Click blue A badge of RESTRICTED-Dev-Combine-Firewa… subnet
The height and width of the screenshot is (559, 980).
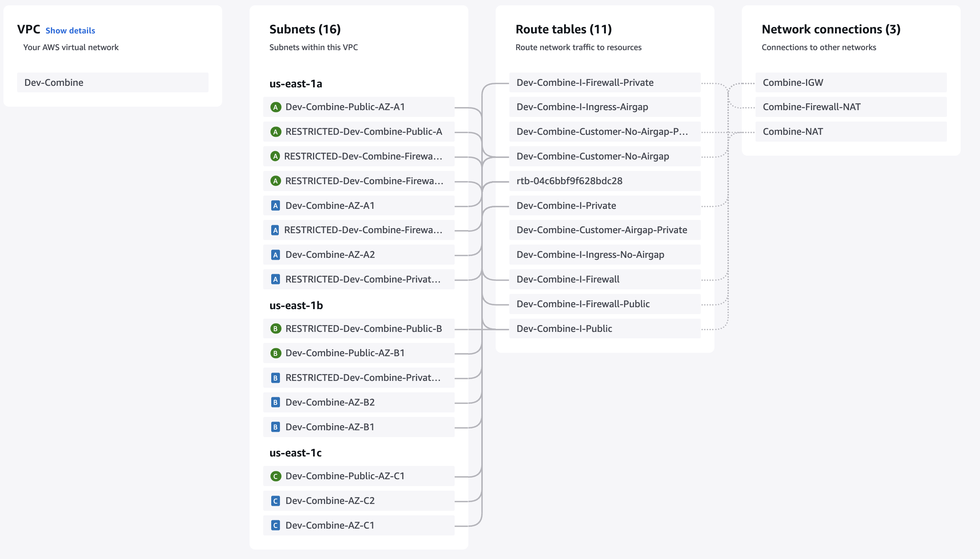tap(275, 230)
